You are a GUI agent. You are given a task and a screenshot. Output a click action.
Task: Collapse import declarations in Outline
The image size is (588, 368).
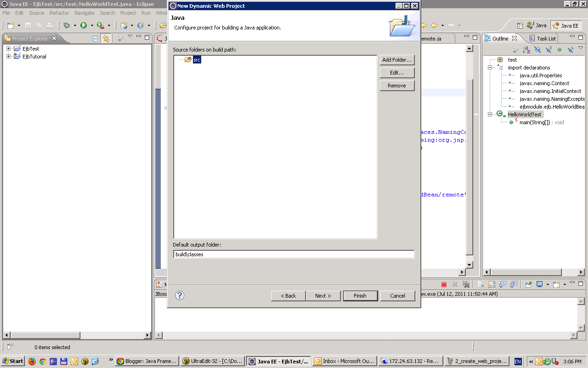[490, 68]
